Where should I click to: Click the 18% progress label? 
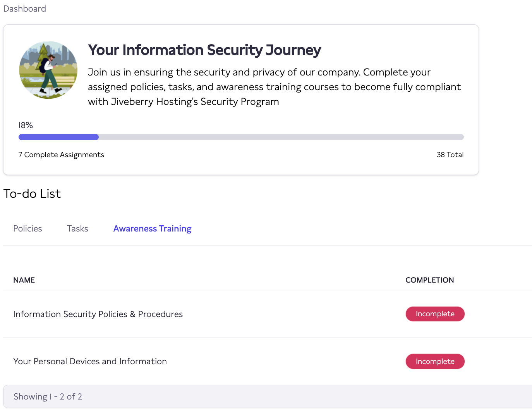point(26,125)
